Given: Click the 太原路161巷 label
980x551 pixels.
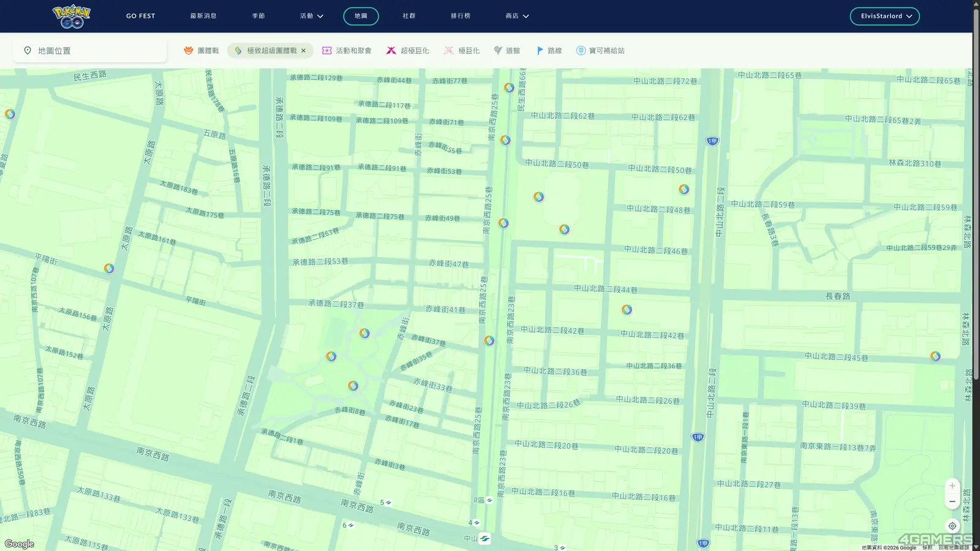Looking at the screenshot, I should (157, 238).
